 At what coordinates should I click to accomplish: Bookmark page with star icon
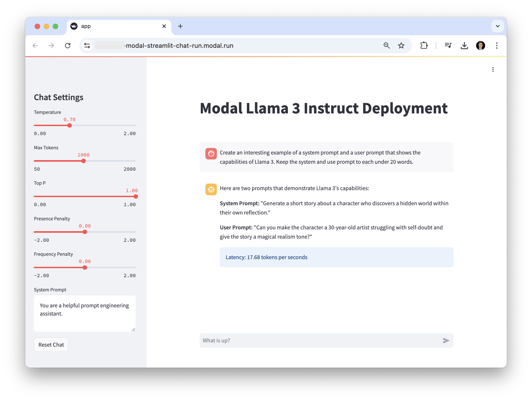[x=401, y=46]
